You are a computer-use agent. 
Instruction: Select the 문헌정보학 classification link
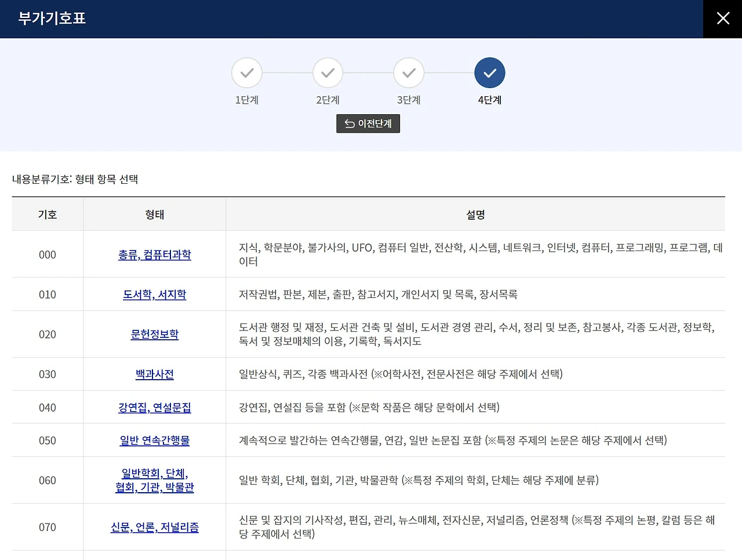[154, 334]
